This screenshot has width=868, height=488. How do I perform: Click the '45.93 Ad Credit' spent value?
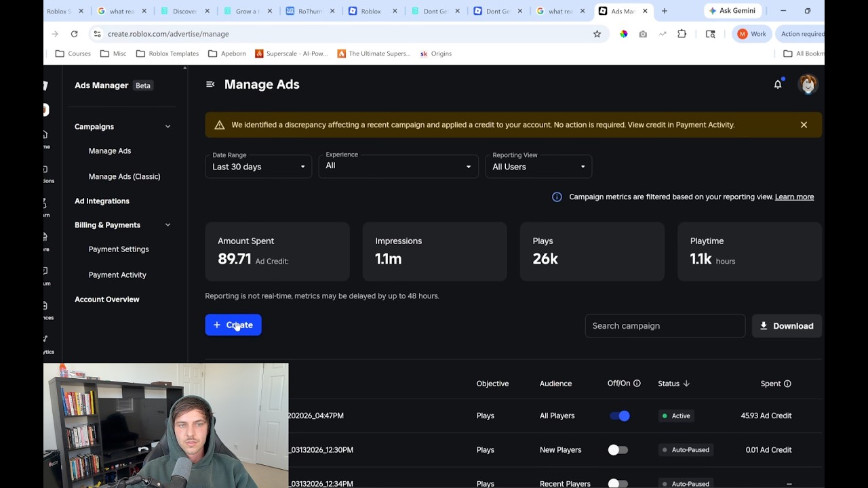point(766,416)
